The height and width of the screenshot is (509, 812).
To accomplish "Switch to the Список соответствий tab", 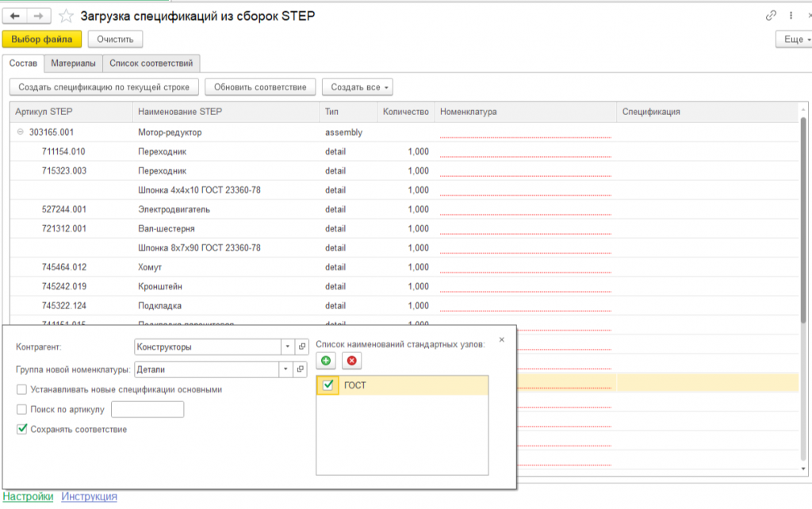I will pyautogui.click(x=151, y=63).
